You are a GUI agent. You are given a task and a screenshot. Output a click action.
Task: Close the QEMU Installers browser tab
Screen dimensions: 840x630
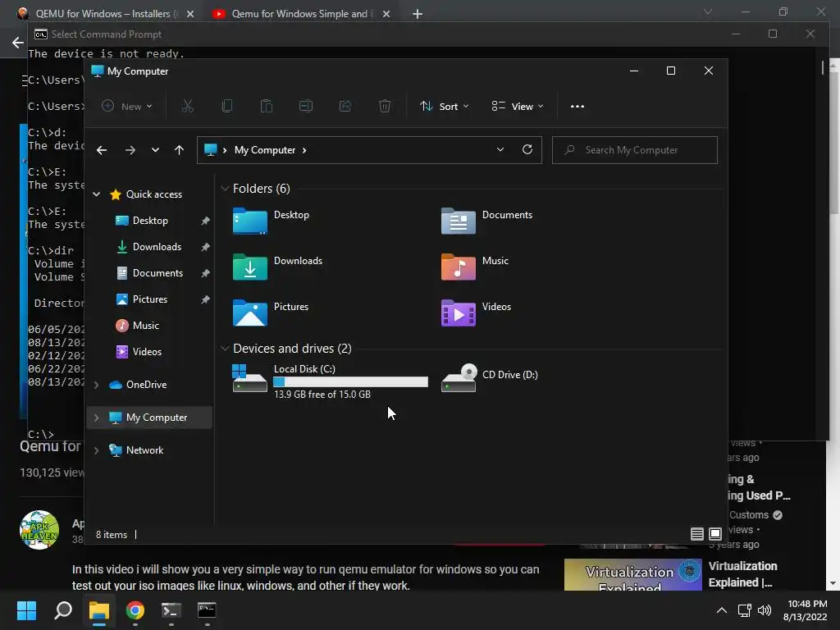tap(190, 14)
